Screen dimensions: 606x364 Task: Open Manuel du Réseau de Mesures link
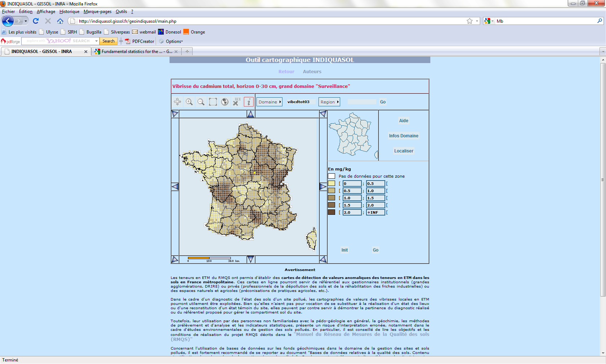300,337
